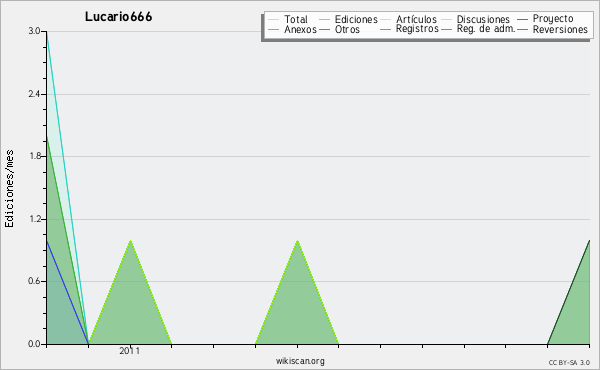Select the Anexos legend label
Screen dimensions: 600x370
[x=300, y=29]
